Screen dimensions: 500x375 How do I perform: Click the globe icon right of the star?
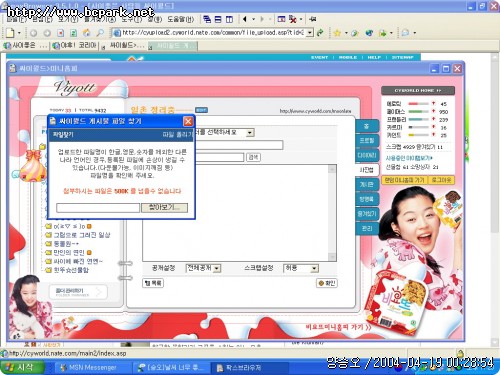[x=369, y=33]
